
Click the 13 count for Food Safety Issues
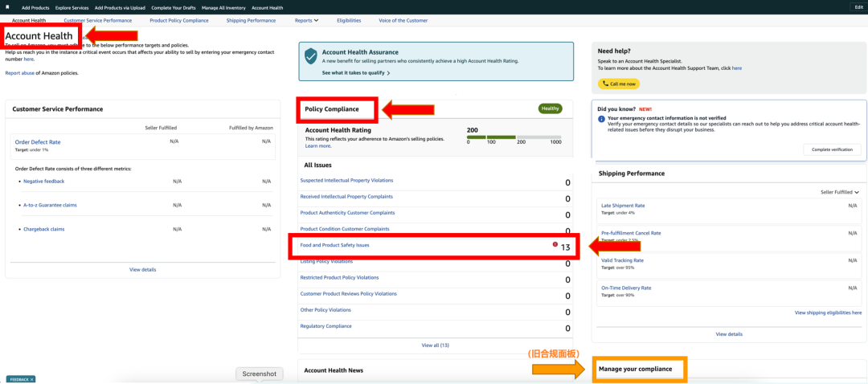click(565, 247)
